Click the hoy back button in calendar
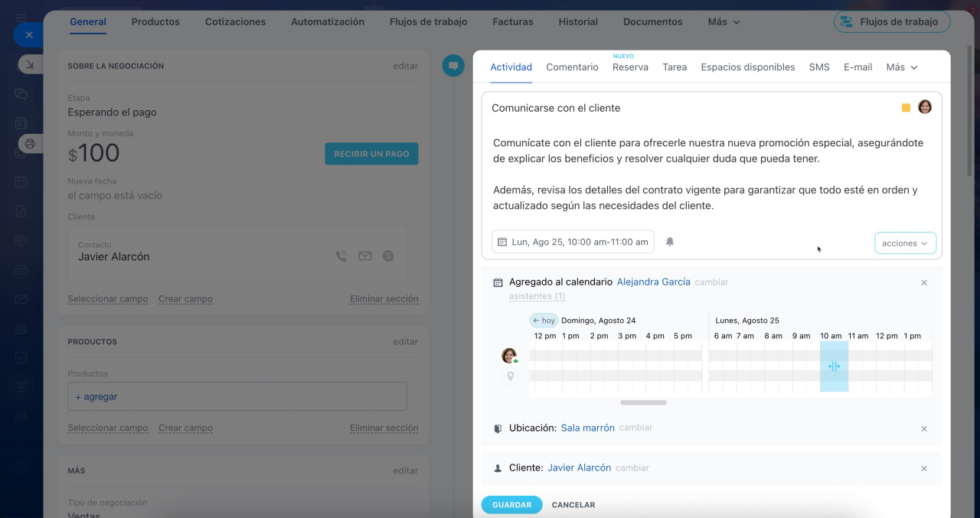The width and height of the screenshot is (980, 518). pyautogui.click(x=544, y=321)
